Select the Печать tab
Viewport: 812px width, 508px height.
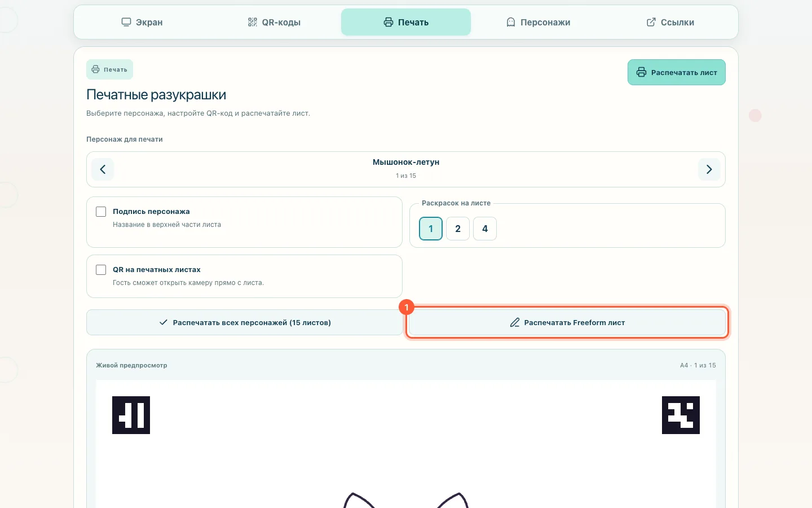(406, 22)
